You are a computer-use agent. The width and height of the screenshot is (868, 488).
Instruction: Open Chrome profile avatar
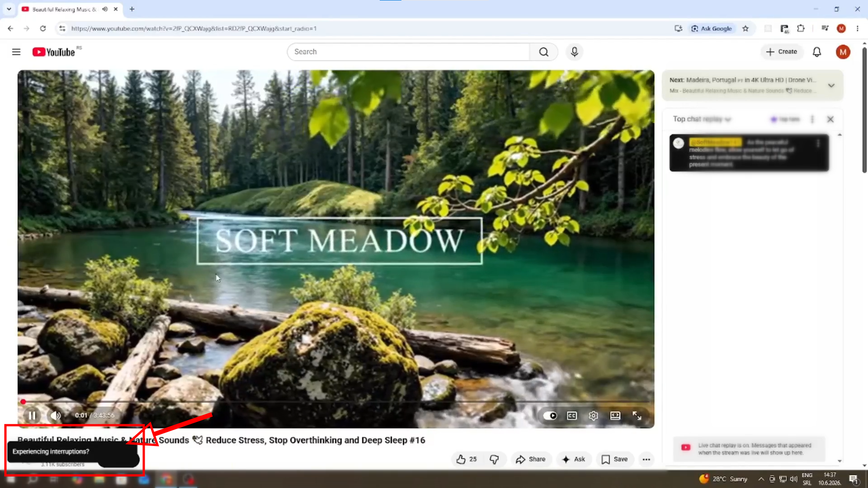click(x=841, y=28)
